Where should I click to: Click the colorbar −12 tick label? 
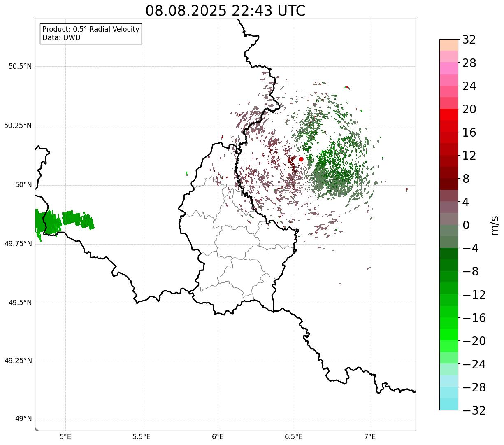click(474, 295)
